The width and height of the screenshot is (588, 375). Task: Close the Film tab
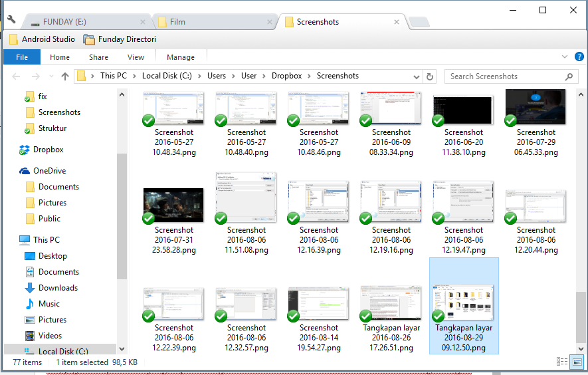(x=269, y=22)
